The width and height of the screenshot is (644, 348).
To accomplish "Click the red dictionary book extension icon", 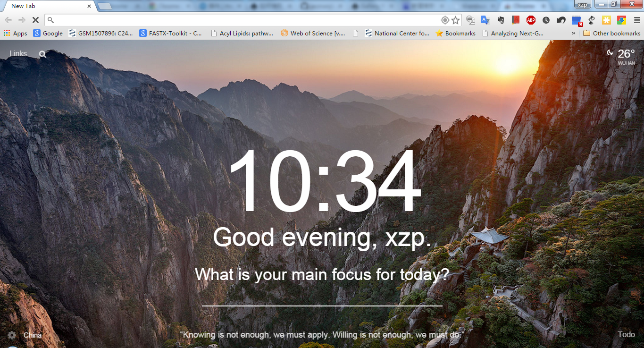I will coord(516,20).
